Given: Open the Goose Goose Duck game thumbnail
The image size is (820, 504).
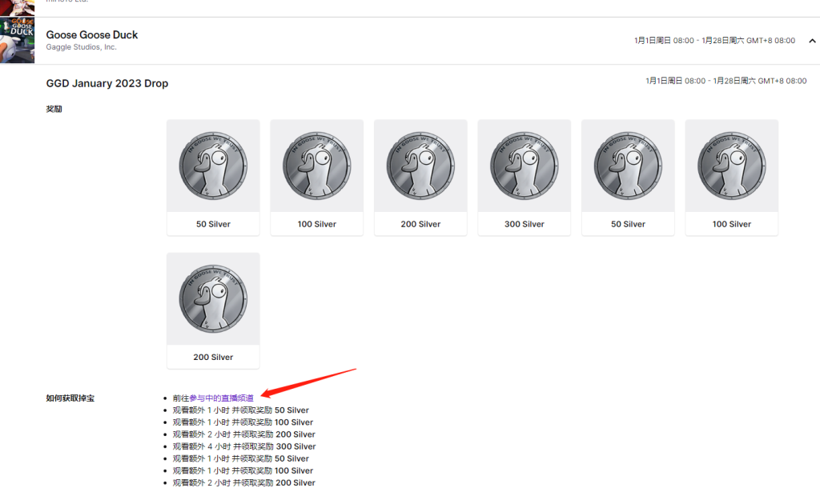Looking at the screenshot, I should pyautogui.click(x=17, y=40).
